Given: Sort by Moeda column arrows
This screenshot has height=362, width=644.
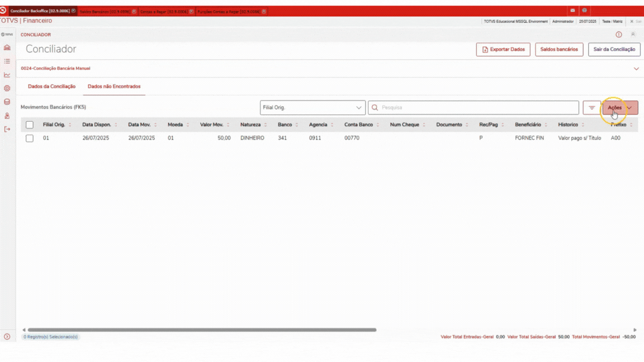Looking at the screenshot, I should coord(188,125).
